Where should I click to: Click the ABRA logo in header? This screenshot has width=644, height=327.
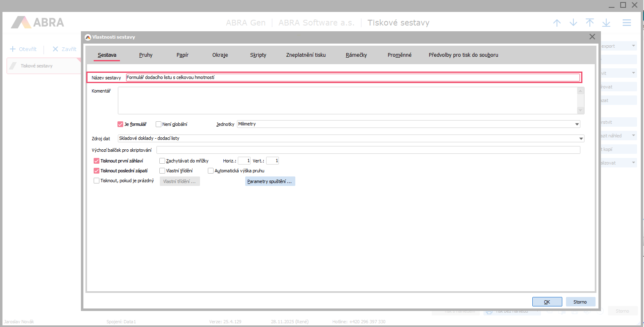click(x=37, y=22)
